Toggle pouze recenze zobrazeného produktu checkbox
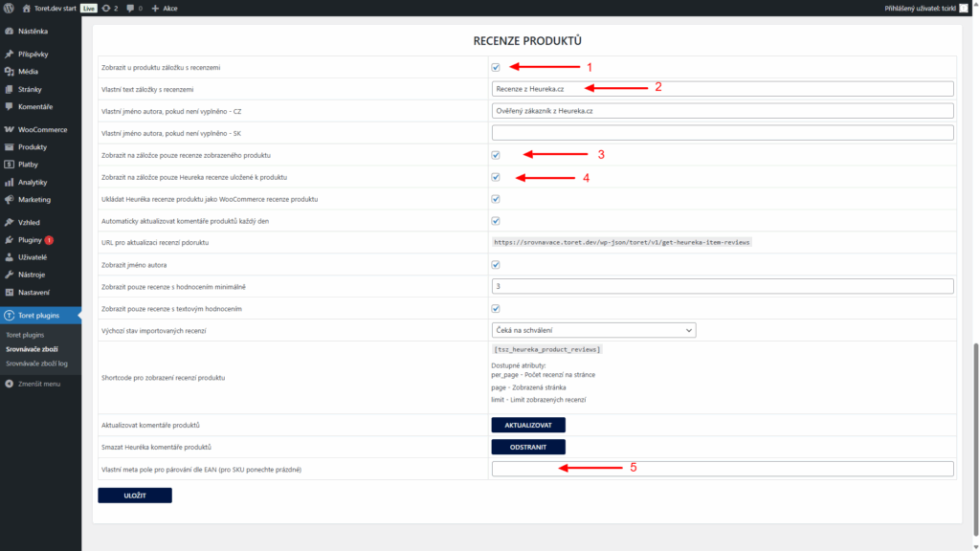The height and width of the screenshot is (551, 980). click(496, 155)
